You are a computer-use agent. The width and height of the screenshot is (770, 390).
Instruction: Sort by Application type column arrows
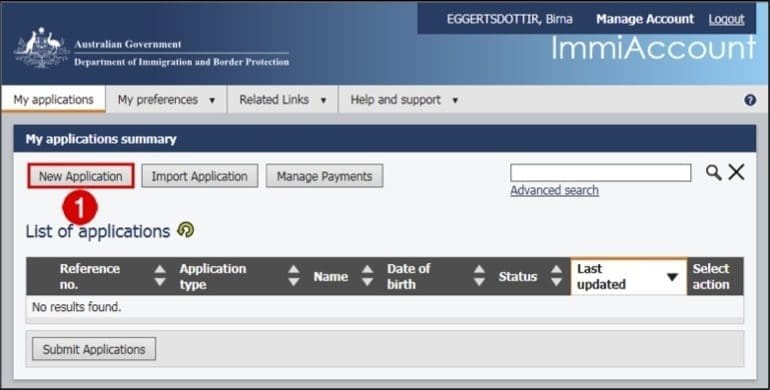(x=294, y=276)
